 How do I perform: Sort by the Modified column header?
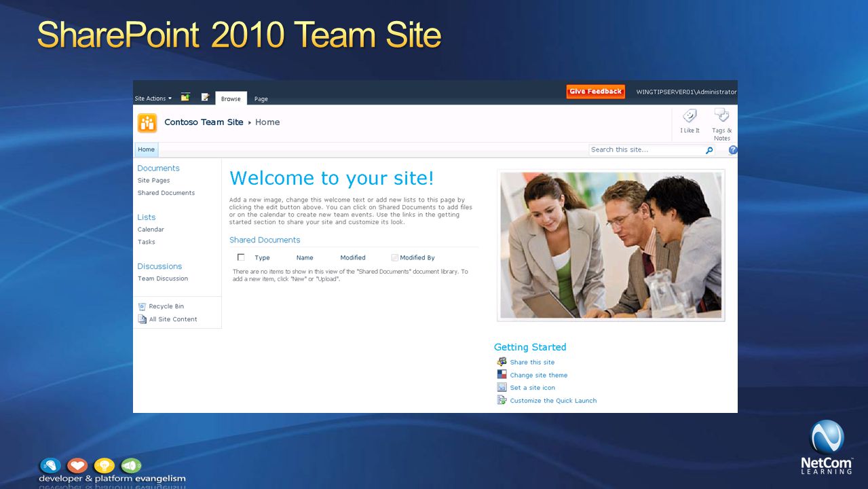(x=353, y=258)
